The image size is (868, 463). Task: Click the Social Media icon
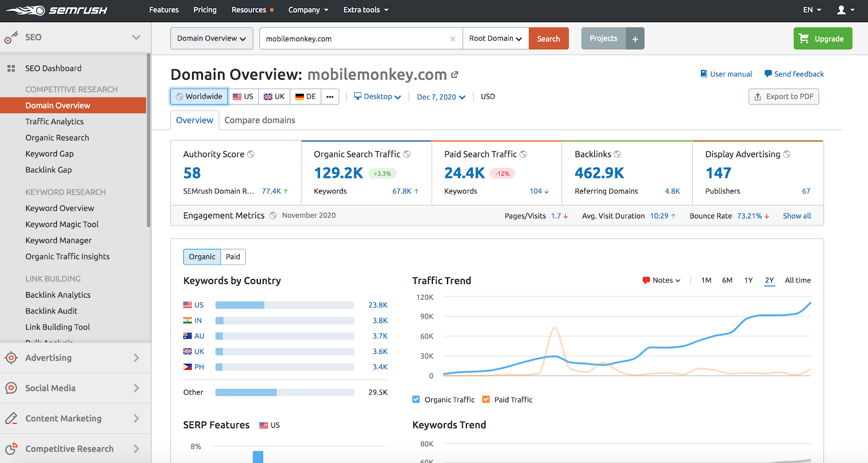(11, 388)
